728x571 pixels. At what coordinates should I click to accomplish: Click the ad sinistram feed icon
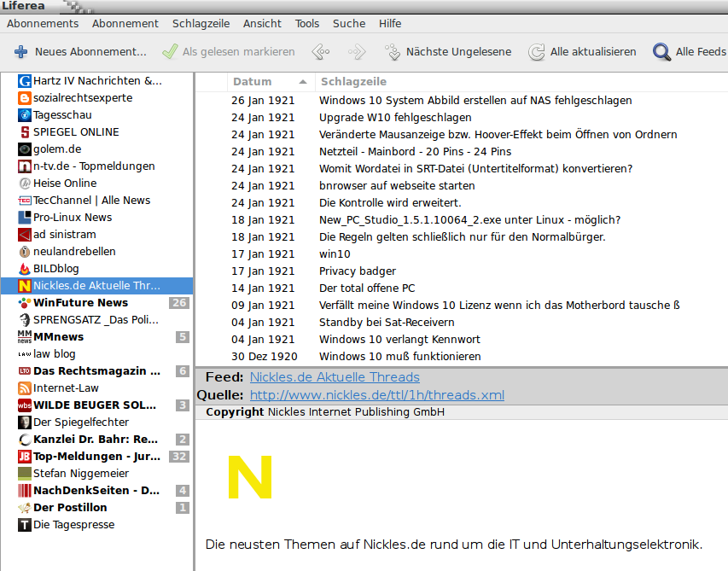point(25,235)
